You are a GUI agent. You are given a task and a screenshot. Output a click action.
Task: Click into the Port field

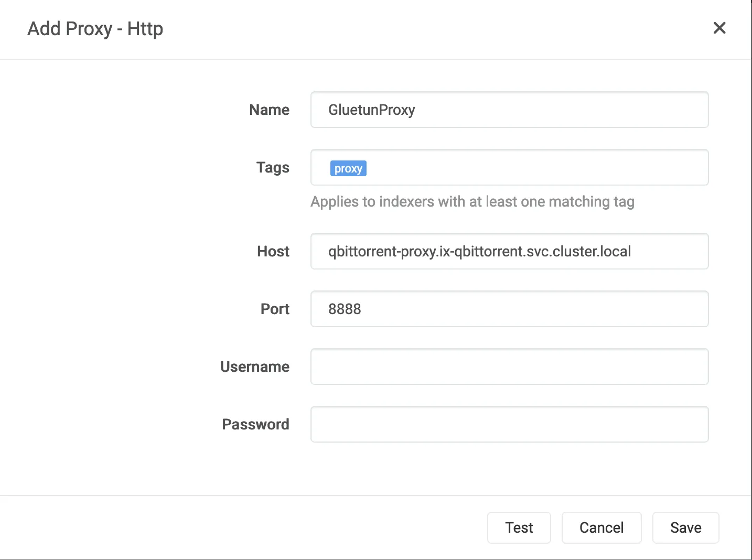[x=509, y=309]
